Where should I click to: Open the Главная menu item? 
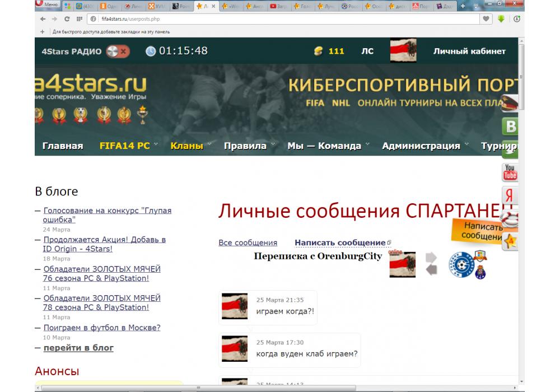click(63, 146)
